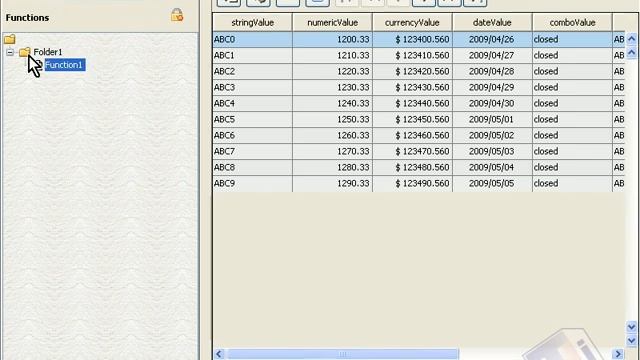Click date cell 2009/05/04
The height and width of the screenshot is (360, 640).
click(492, 167)
